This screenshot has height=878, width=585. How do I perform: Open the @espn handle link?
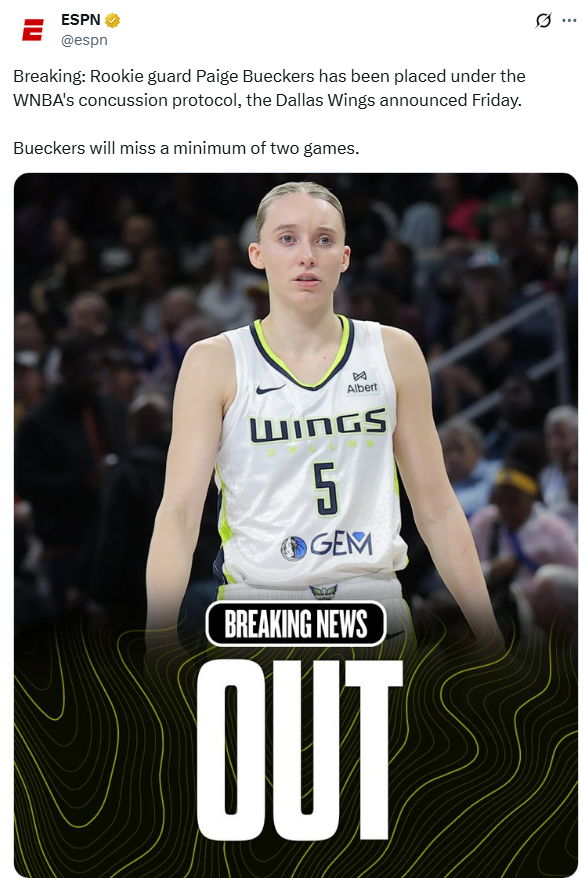point(84,40)
